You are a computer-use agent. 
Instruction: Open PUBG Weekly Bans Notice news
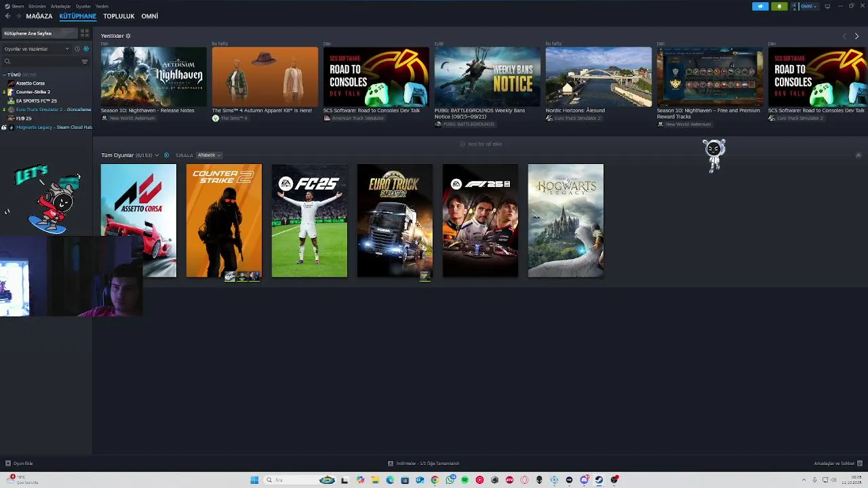(488, 77)
